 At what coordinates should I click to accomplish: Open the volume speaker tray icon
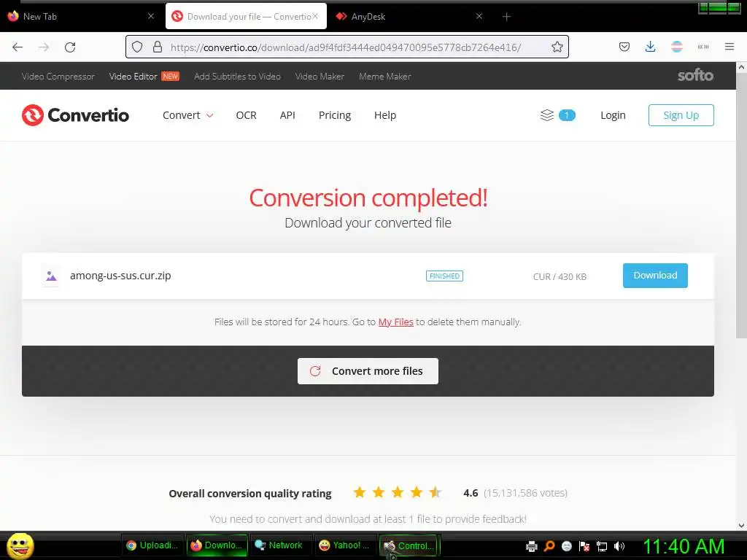(619, 546)
